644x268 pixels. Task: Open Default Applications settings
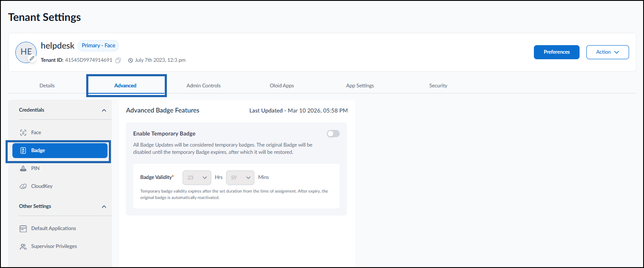[x=60, y=229]
